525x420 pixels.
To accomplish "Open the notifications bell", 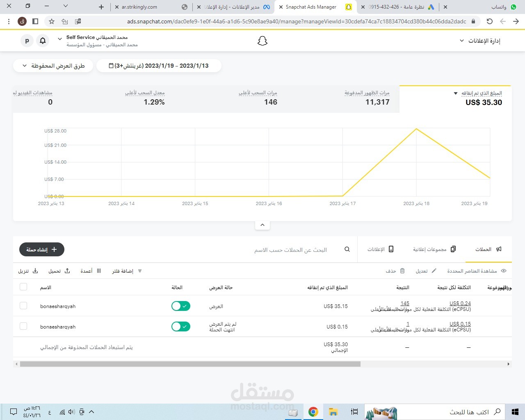I will [x=43, y=41].
